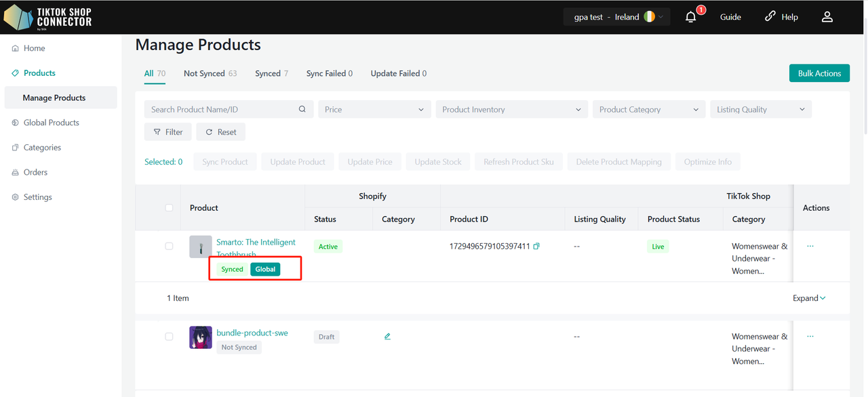
Task: Click the search magnifier icon in product search
Action: tap(302, 109)
